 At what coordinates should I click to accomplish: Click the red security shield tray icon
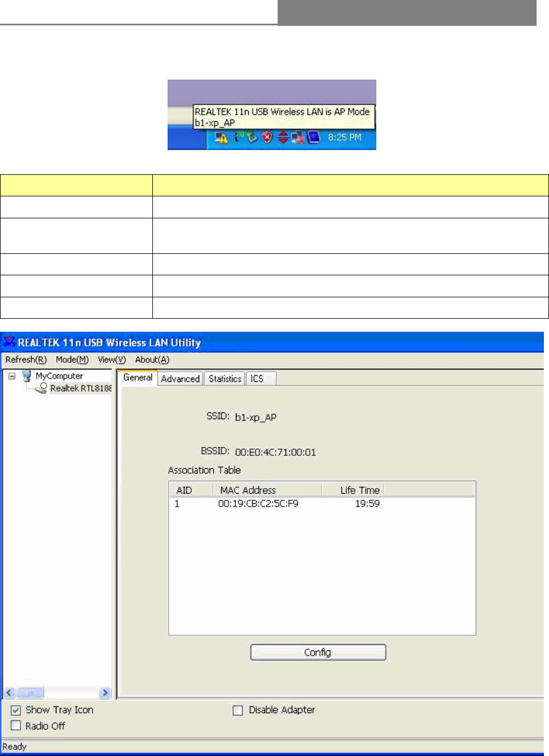[x=267, y=137]
